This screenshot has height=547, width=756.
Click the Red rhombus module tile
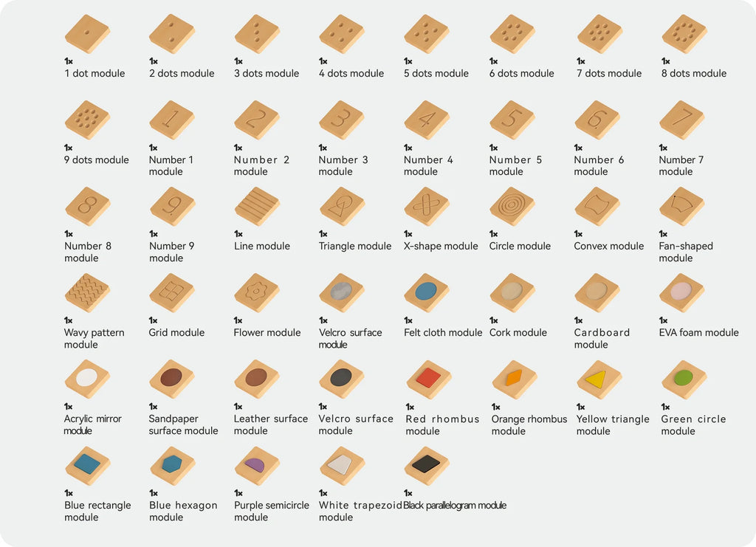coord(429,379)
